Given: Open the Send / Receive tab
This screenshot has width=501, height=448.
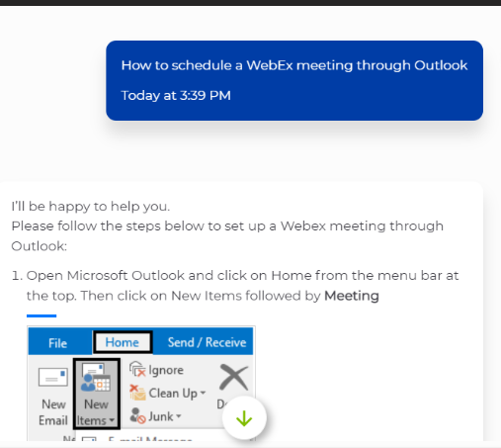Looking at the screenshot, I should point(207,342).
